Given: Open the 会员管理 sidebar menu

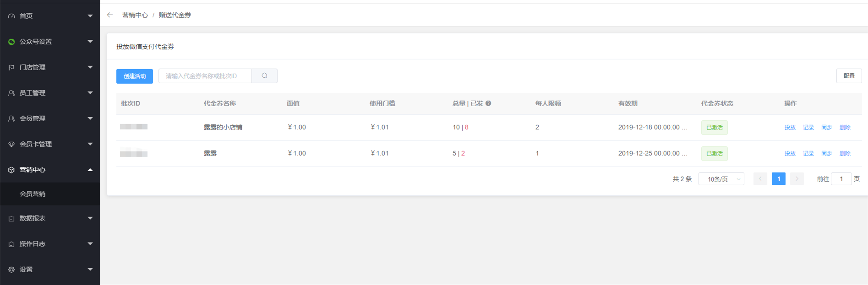Looking at the screenshot, I should point(50,118).
